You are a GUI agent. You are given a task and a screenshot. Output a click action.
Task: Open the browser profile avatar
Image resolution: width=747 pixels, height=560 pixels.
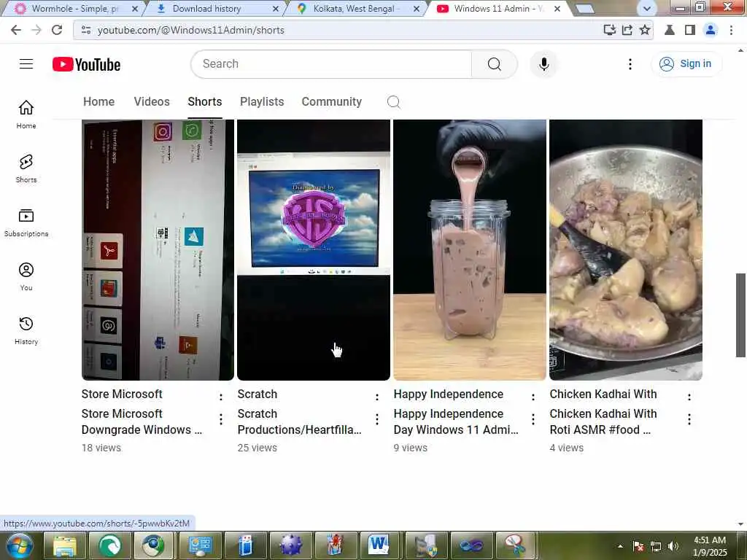point(710,30)
